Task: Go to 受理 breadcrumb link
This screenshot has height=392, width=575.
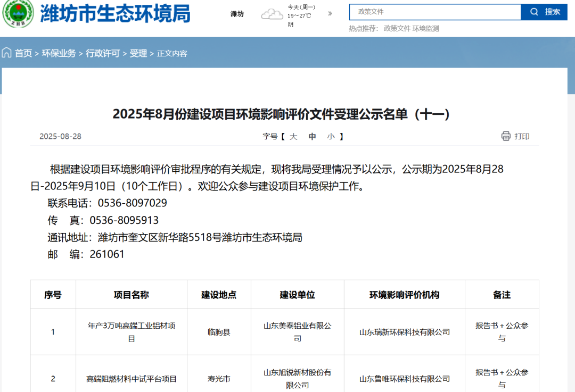Action: coord(138,54)
